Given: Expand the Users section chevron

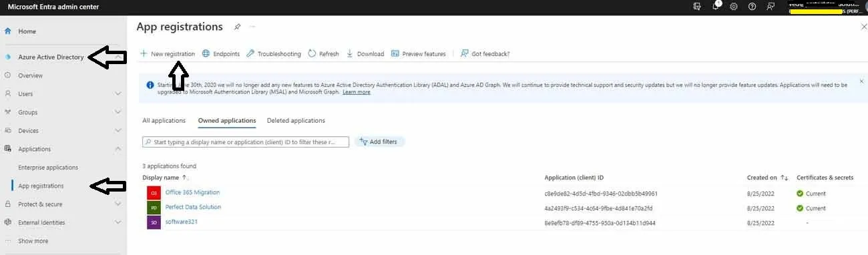Looking at the screenshot, I should click(118, 94).
